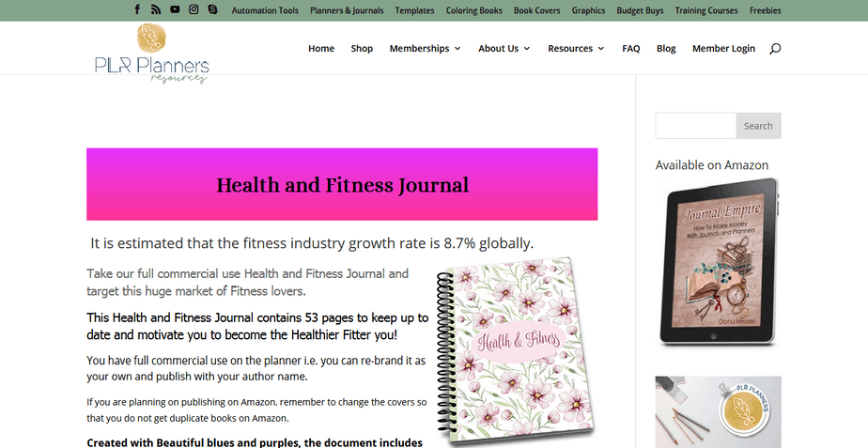The height and width of the screenshot is (448, 868).
Task: Click the PLR Planners badge sidebar image
Action: [719, 412]
